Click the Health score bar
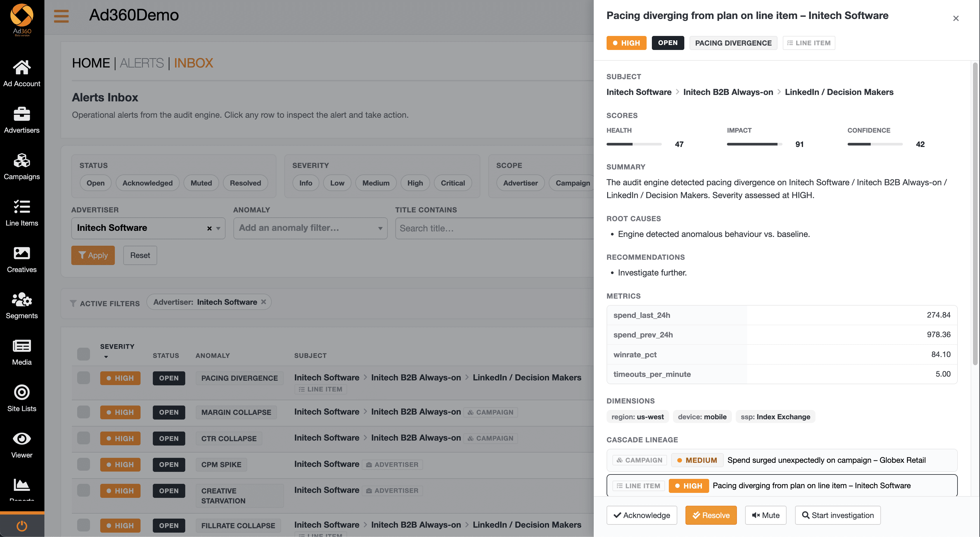This screenshot has width=980, height=537. pyautogui.click(x=634, y=144)
